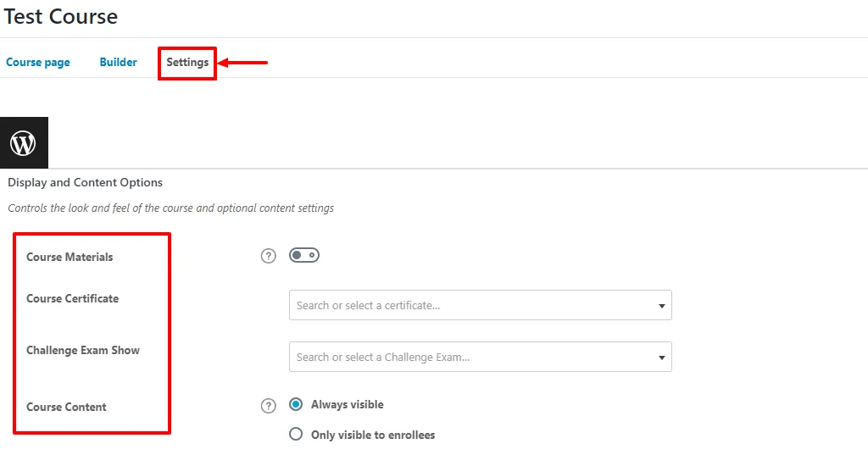Expand the Challenge Exam dropdown arrow
868x466 pixels.
(x=661, y=358)
